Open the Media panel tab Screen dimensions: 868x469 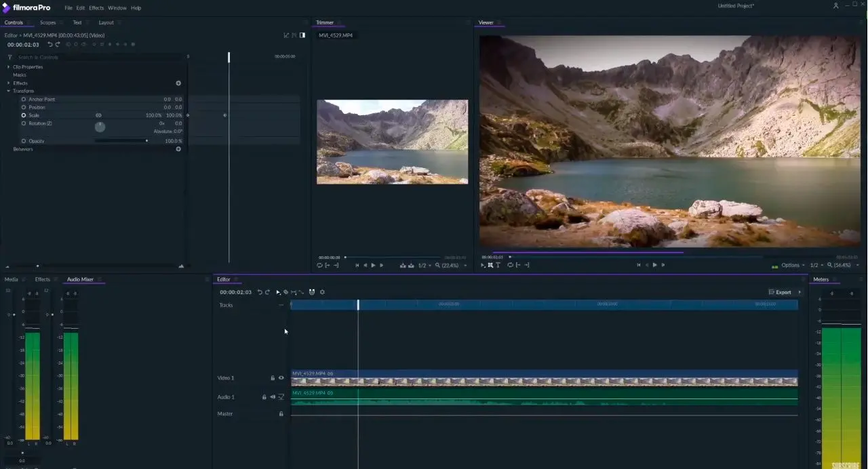coord(12,279)
